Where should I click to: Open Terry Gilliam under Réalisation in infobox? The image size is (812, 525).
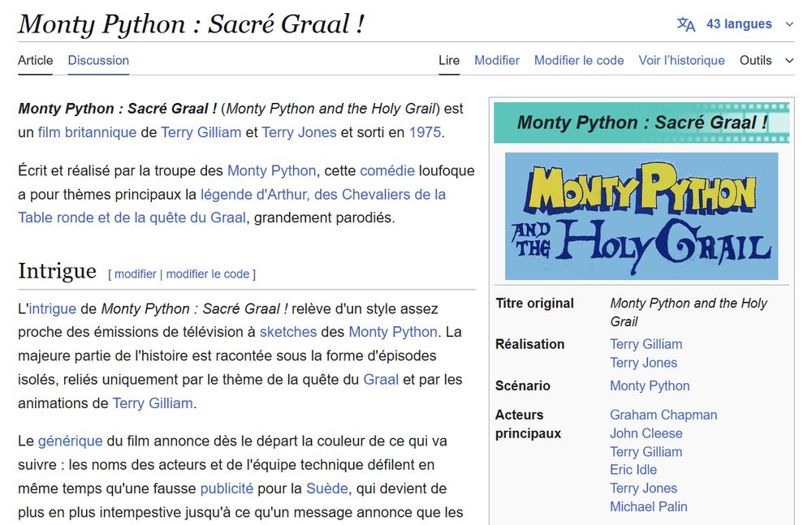click(x=646, y=344)
